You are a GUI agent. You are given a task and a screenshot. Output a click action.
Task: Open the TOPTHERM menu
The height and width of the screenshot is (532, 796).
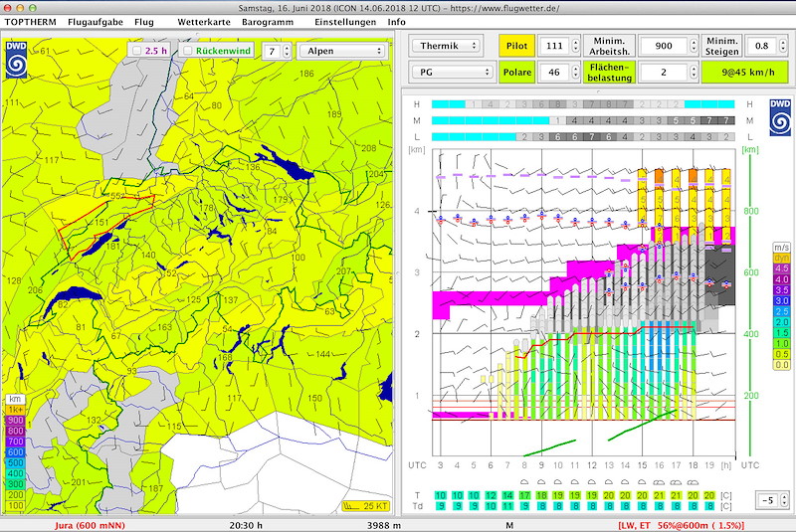tap(31, 22)
